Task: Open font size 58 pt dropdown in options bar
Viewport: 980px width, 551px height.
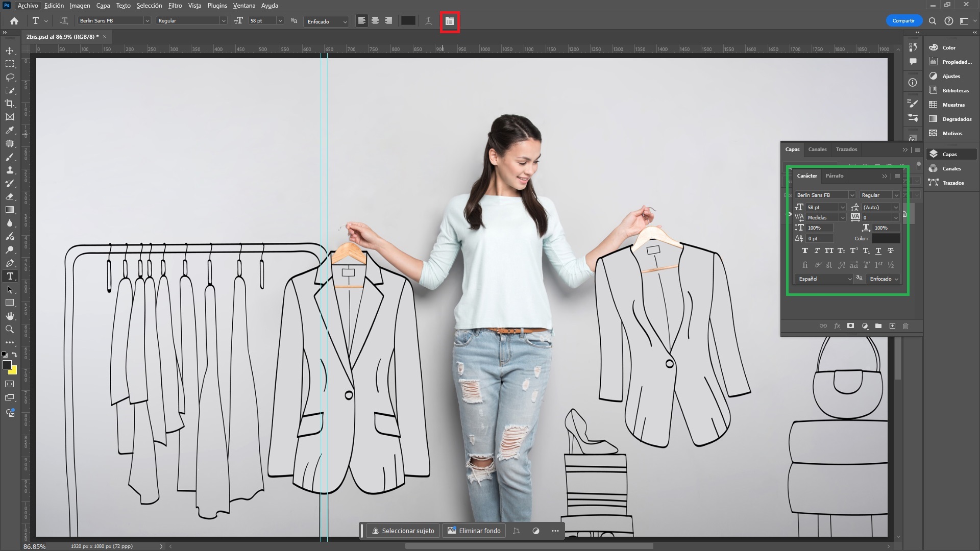Action: click(x=280, y=21)
